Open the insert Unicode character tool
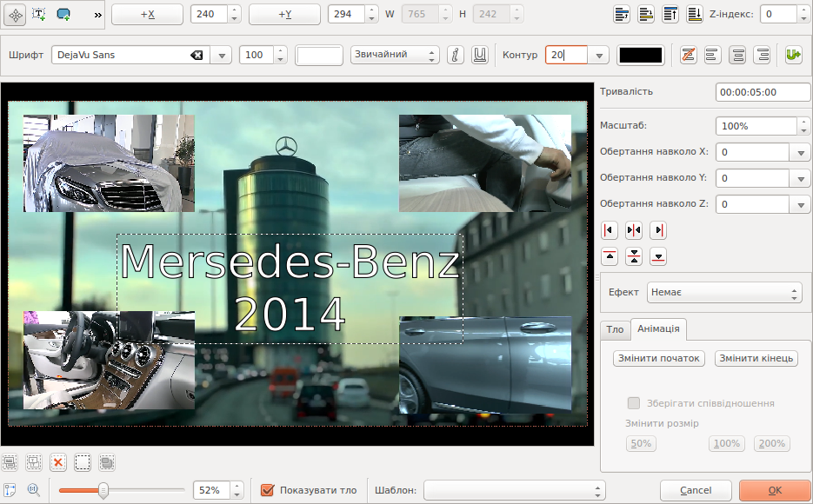813x504 pixels. [x=793, y=55]
